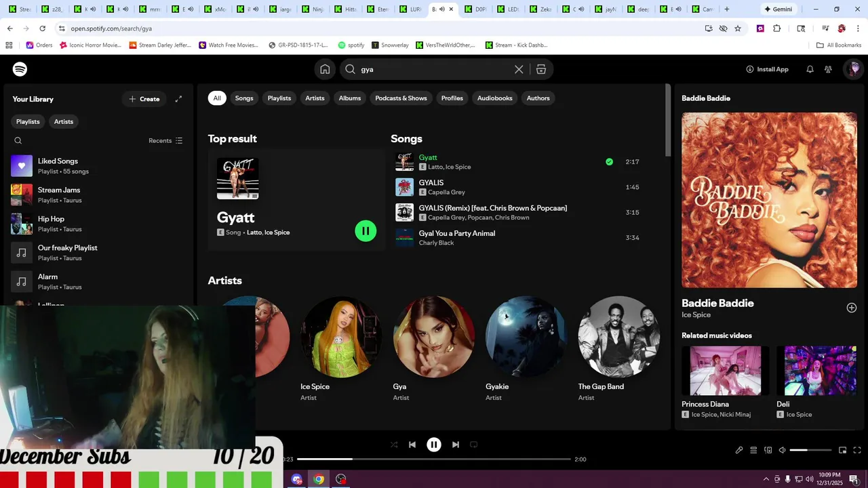Adjust the volume slider

[x=810, y=450]
